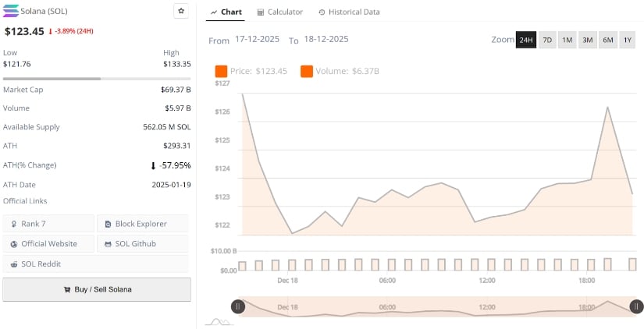The image size is (644, 329).
Task: Zoom chart to 1Y
Action: (x=628, y=40)
